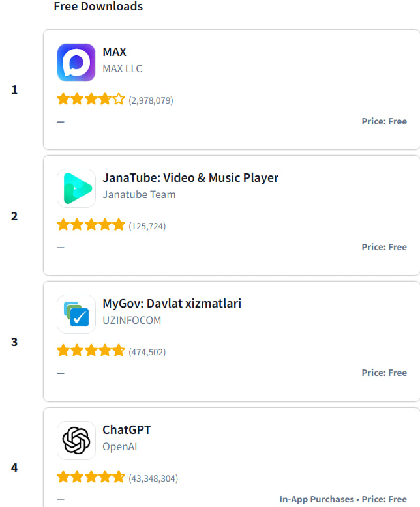This screenshot has height=507, width=420.
Task: Click the ChatGPT star rating
Action: tap(91, 478)
